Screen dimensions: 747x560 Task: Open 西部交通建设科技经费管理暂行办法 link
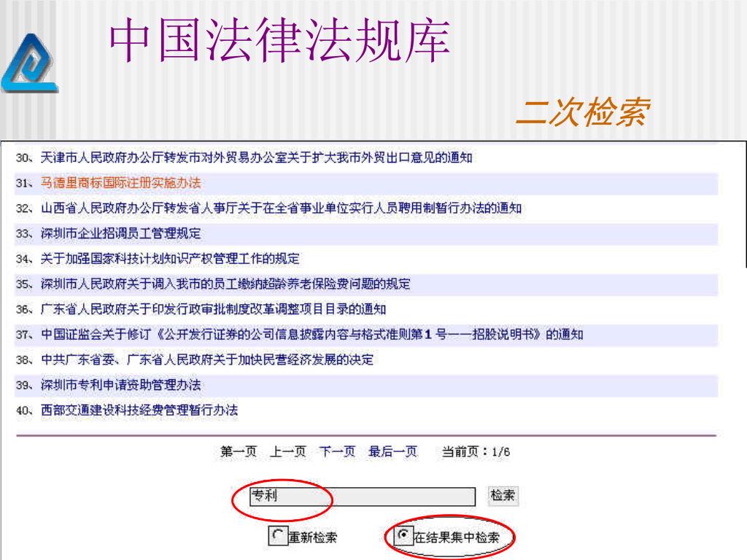[x=139, y=410]
